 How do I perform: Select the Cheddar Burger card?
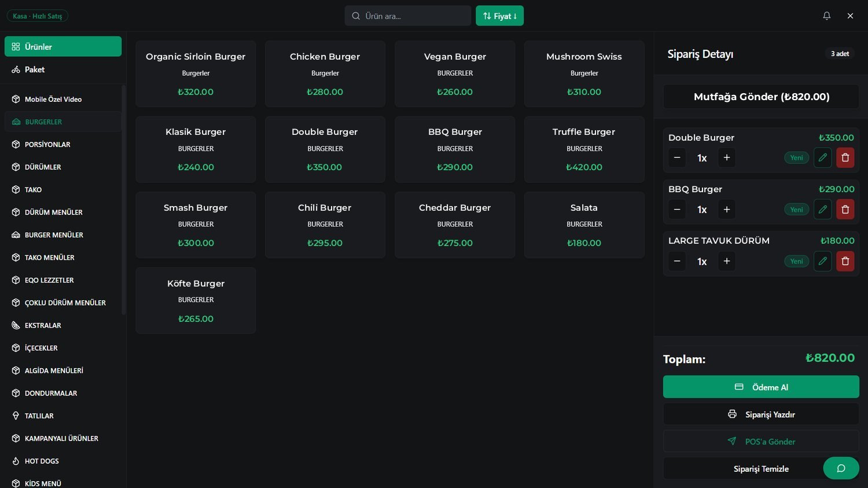click(455, 225)
